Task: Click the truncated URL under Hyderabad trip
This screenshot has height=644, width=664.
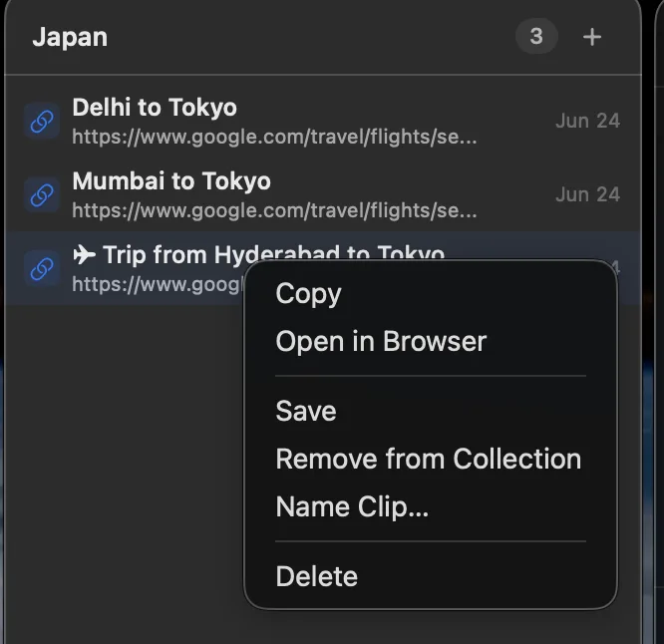Action: pyautogui.click(x=158, y=284)
